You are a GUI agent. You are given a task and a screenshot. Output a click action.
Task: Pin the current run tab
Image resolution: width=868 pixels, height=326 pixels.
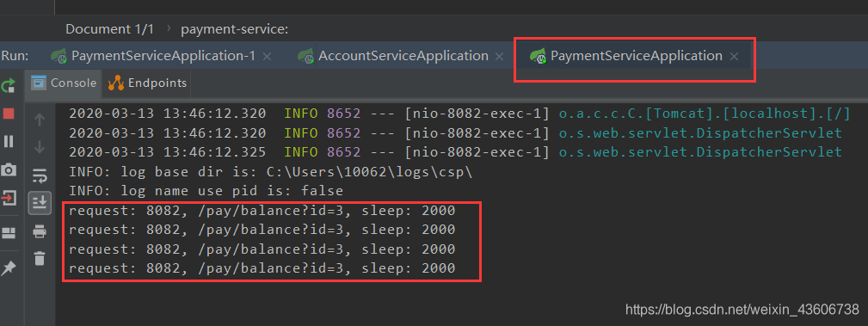pos(9,268)
